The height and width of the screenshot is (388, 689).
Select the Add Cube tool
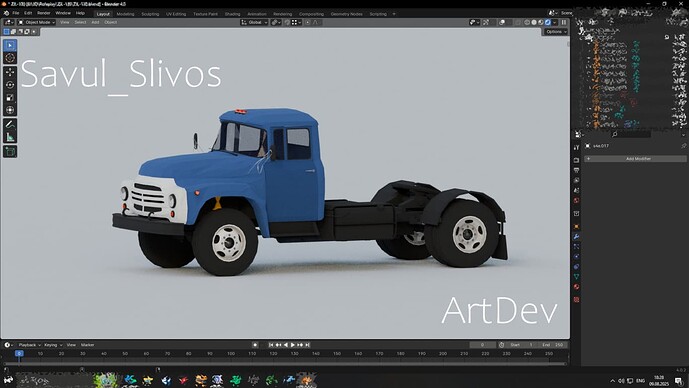pos(10,152)
